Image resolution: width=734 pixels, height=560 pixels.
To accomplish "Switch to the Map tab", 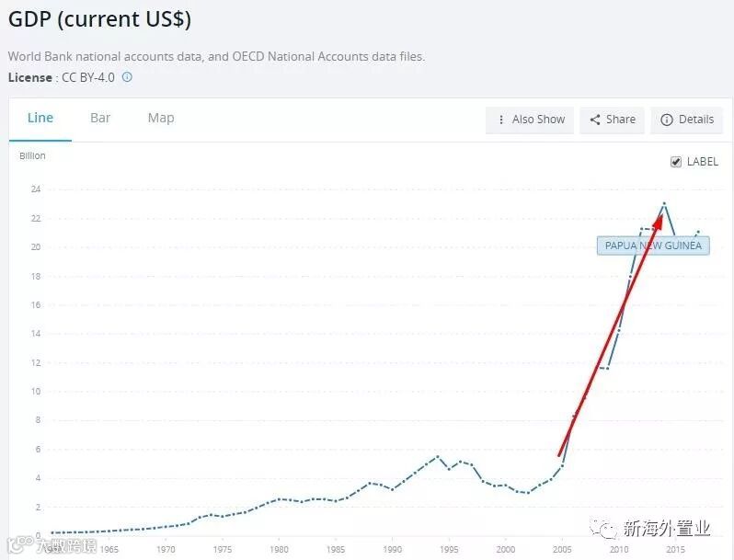I will pos(161,118).
